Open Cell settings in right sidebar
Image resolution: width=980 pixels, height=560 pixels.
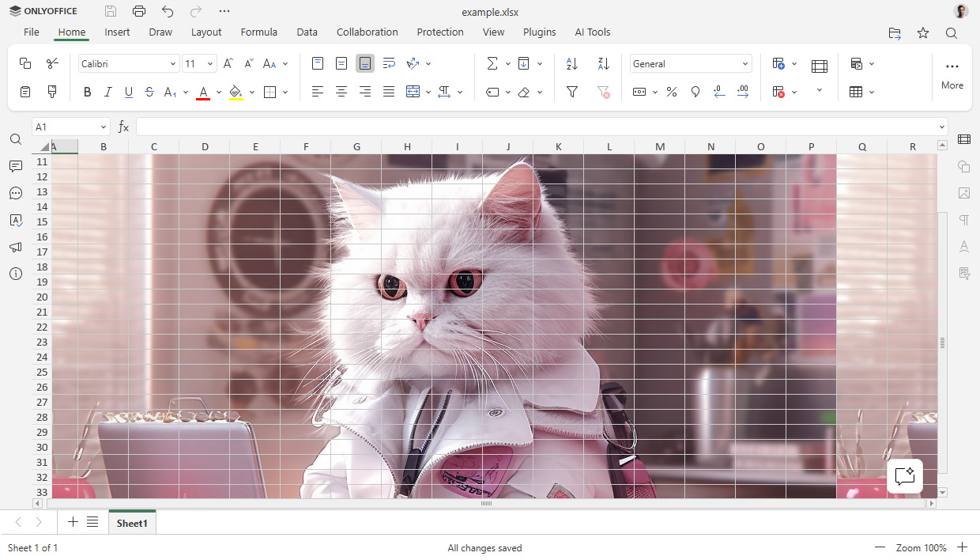[x=964, y=139]
